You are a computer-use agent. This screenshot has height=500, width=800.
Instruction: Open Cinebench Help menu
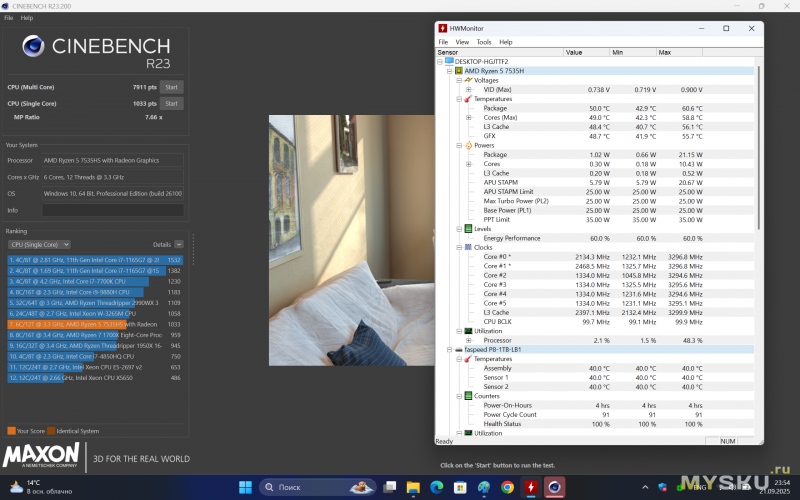[27, 18]
